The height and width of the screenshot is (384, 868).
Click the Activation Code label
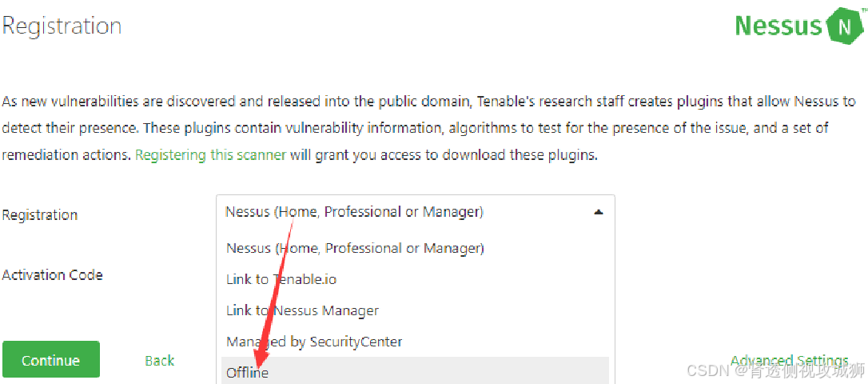(53, 275)
